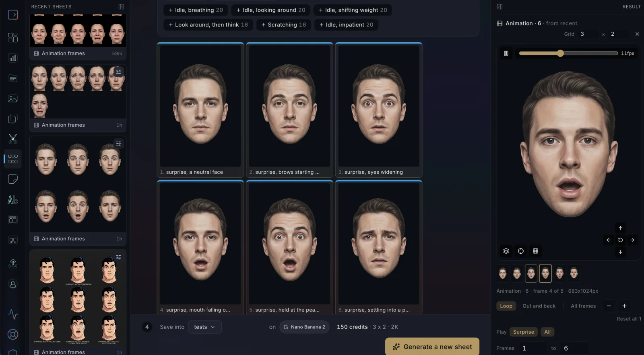Select frame 3 surprise, eyes widening
The width and height of the screenshot is (644, 355).
click(x=379, y=110)
